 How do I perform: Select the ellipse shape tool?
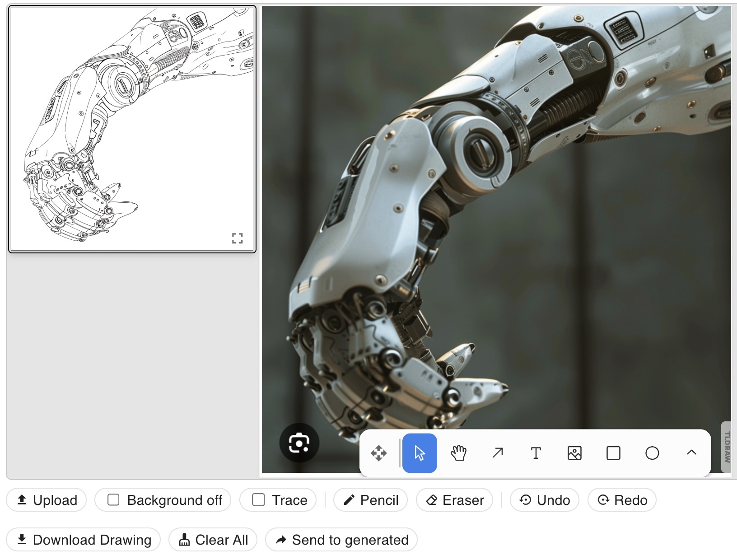(x=652, y=453)
